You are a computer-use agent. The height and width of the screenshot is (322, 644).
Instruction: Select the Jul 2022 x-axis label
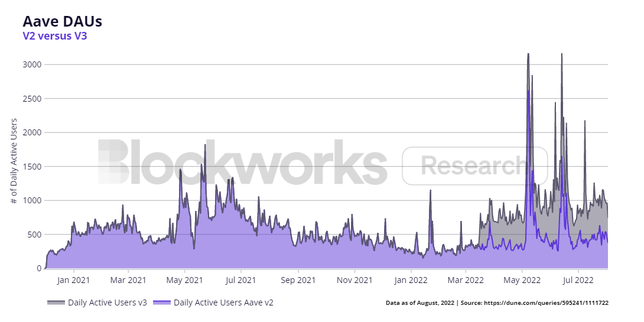pyautogui.click(x=577, y=279)
